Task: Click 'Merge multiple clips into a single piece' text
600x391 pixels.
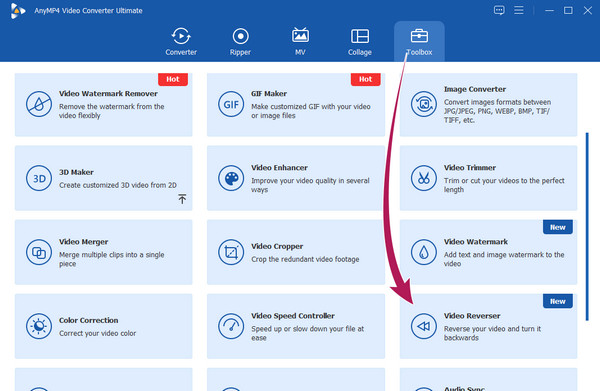Action: [x=111, y=259]
